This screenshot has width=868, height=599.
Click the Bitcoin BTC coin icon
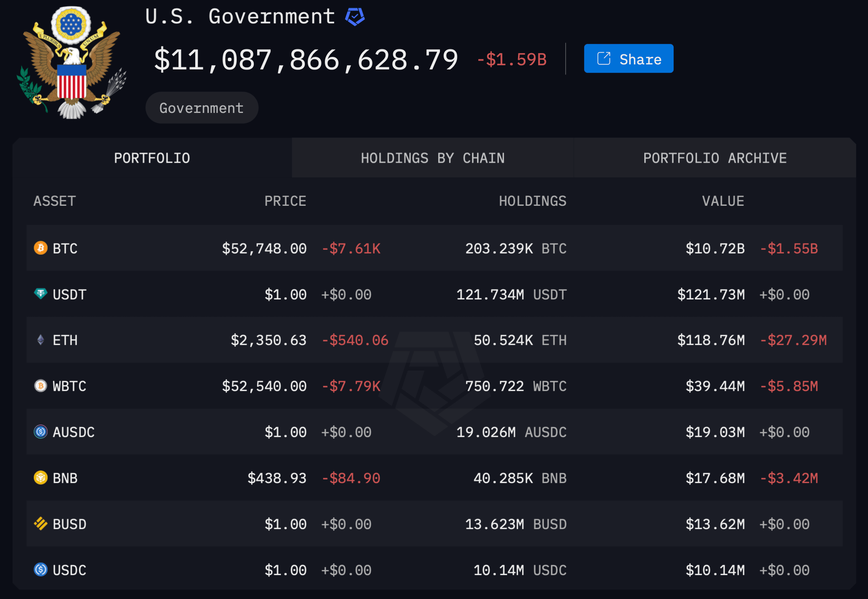41,248
